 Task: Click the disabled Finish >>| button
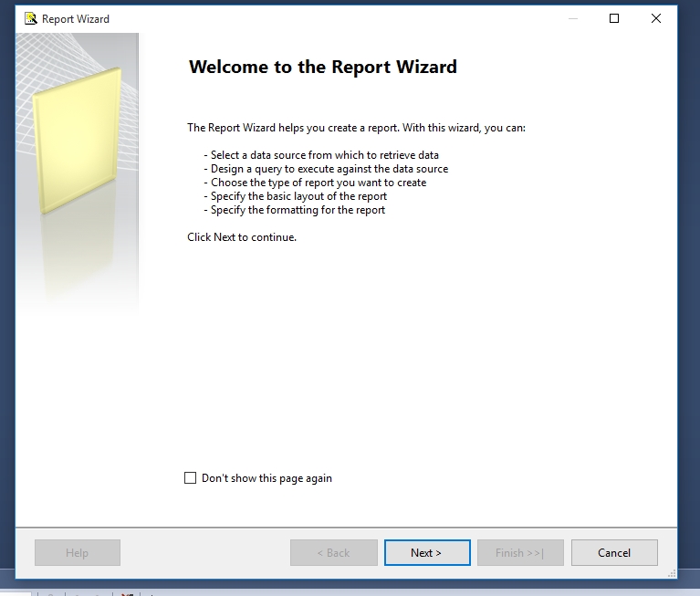point(519,552)
